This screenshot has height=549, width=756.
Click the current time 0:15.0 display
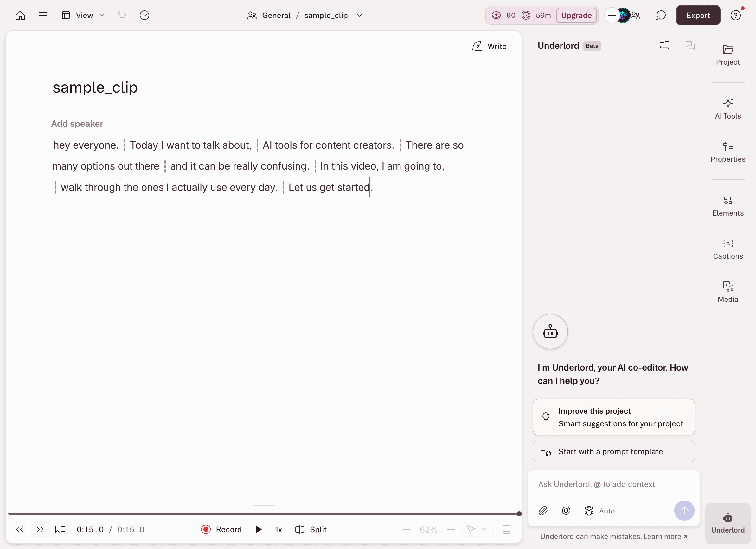90,529
